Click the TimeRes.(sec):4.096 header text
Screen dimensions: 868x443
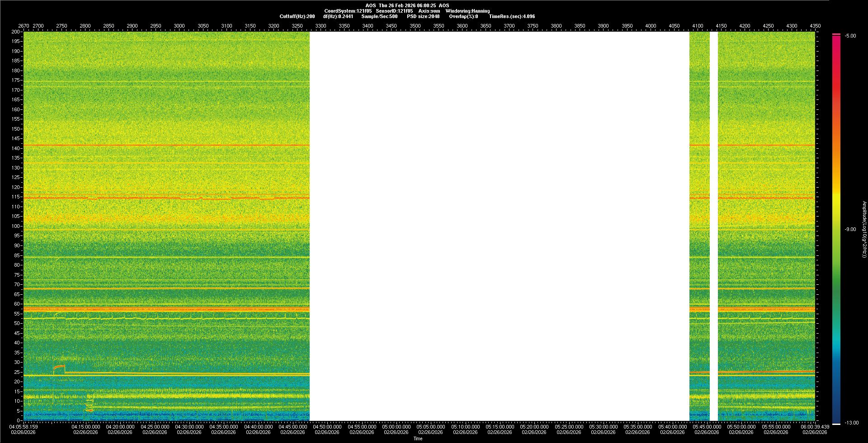tap(512, 16)
